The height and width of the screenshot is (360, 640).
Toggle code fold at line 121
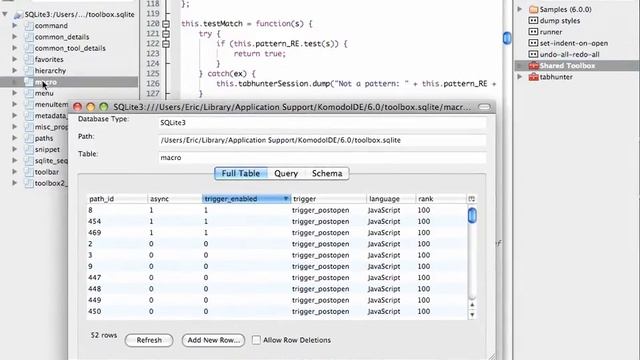166,34
